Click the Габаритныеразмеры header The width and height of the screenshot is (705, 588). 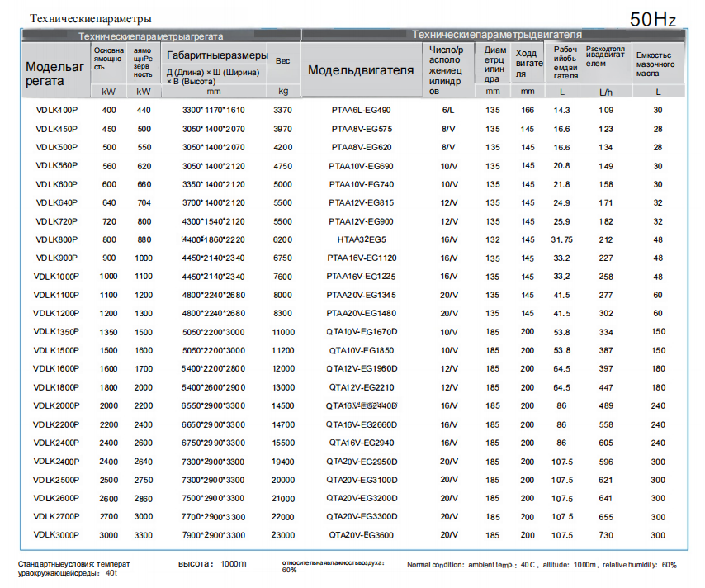tap(217, 55)
